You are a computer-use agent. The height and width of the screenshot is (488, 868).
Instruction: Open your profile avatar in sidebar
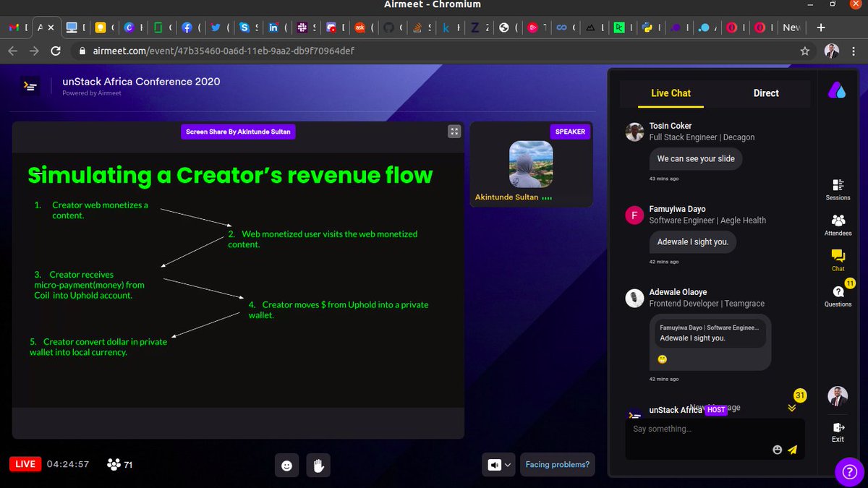point(838,396)
